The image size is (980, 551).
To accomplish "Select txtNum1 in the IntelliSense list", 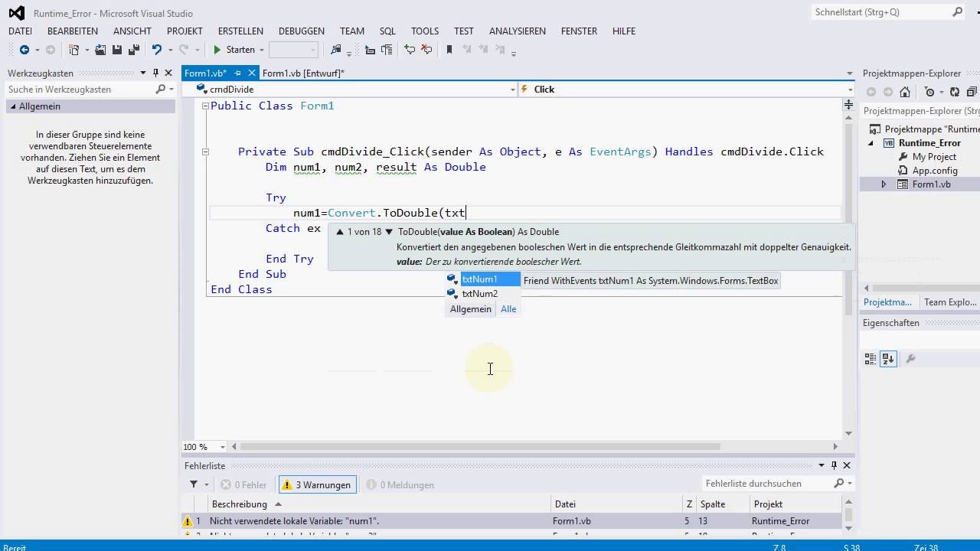I will point(483,279).
